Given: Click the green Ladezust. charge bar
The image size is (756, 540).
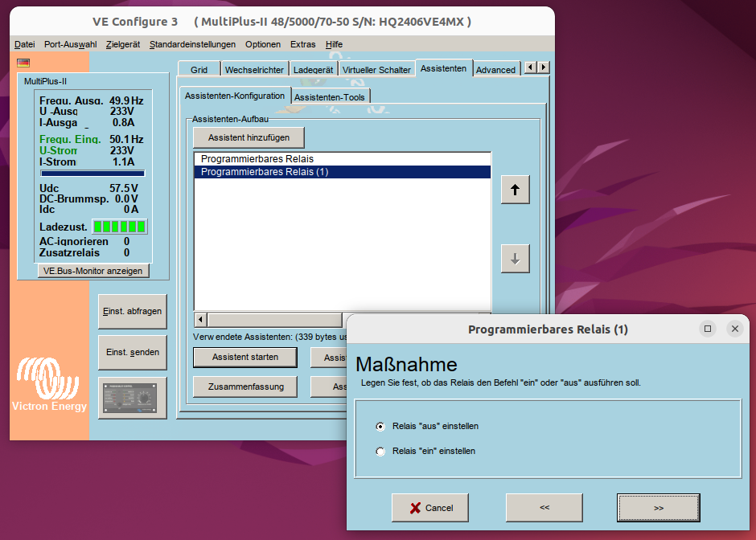Looking at the screenshot, I should click(120, 227).
